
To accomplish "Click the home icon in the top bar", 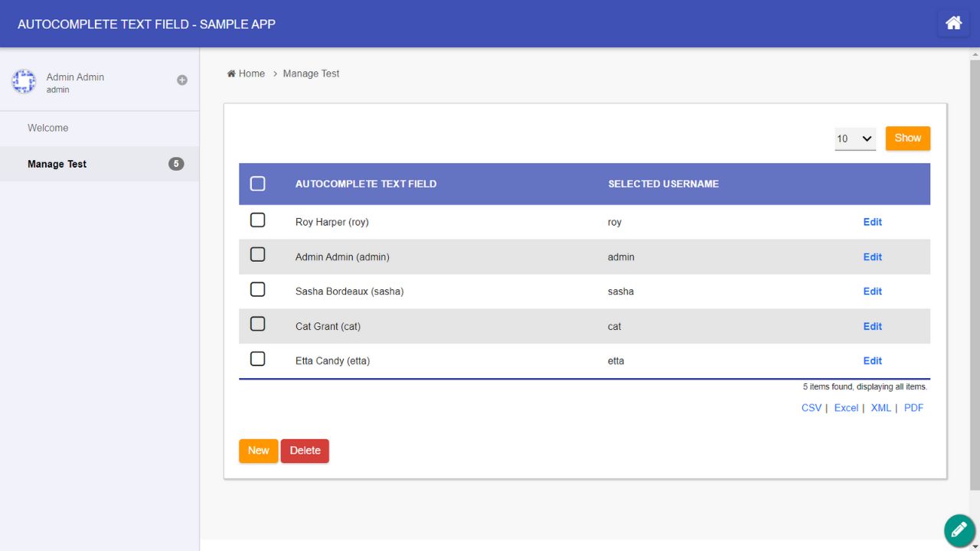I will pos(953,23).
